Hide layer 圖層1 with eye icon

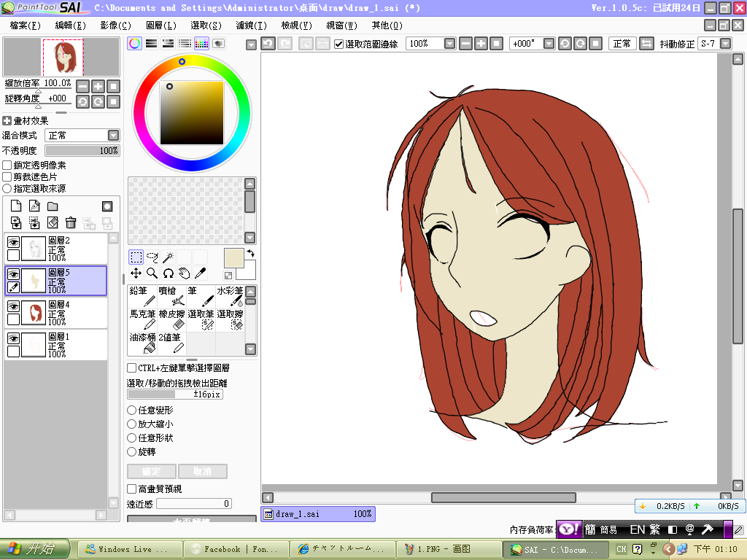(x=13, y=338)
